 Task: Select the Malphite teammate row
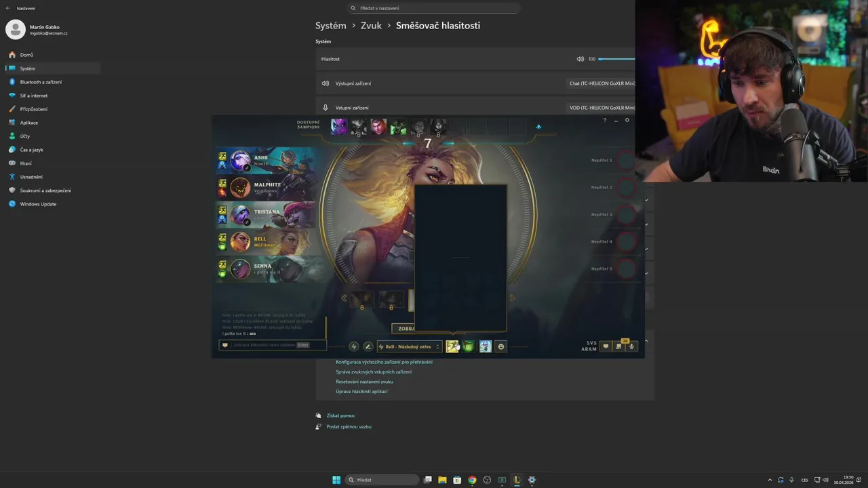(x=267, y=188)
